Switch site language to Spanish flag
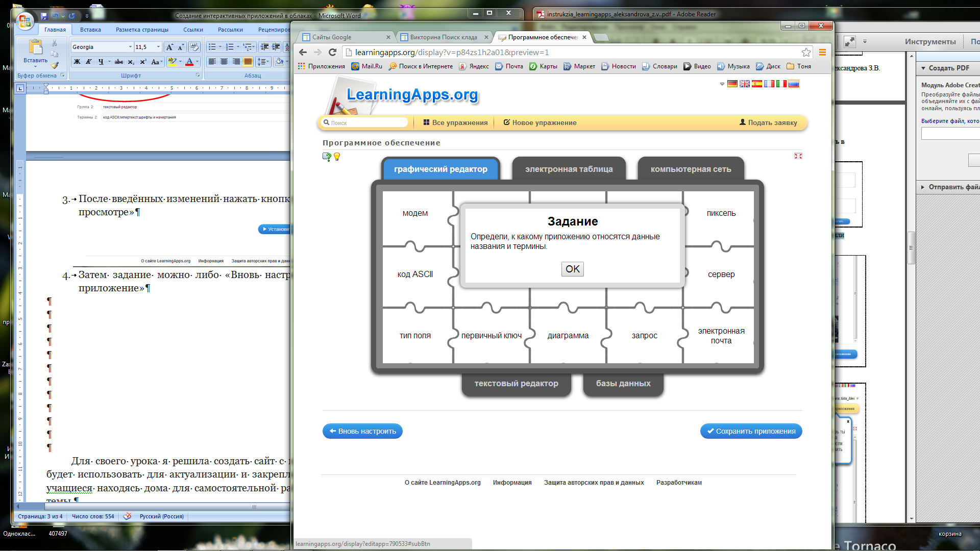The image size is (980, 551). [757, 84]
